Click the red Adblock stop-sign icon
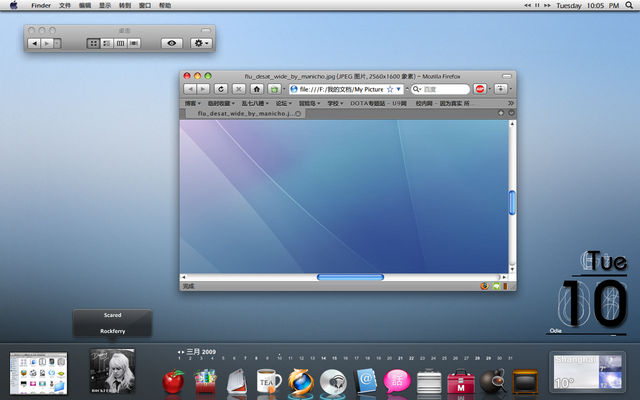This screenshot has height=400, width=640. tap(480, 89)
